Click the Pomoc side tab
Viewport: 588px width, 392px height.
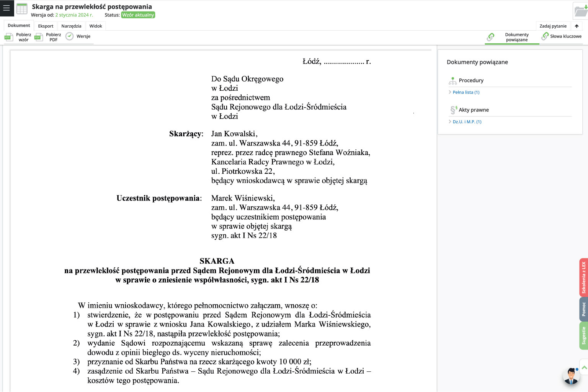point(583,309)
